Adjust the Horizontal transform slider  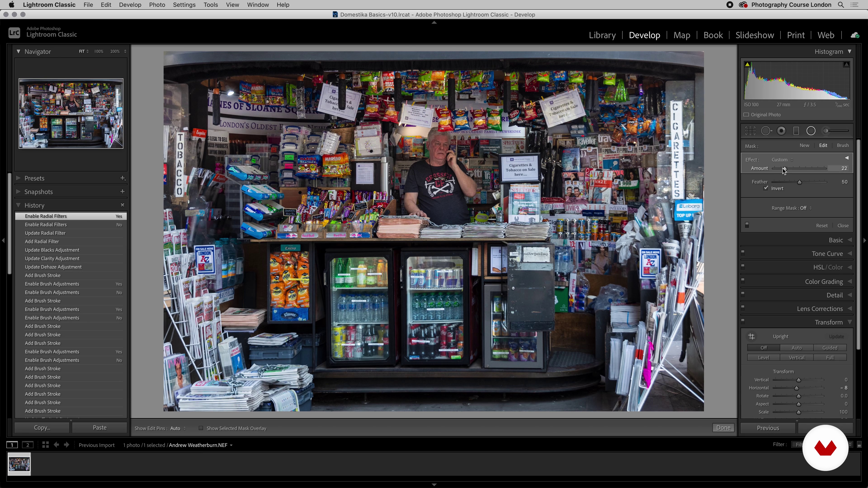(x=797, y=388)
